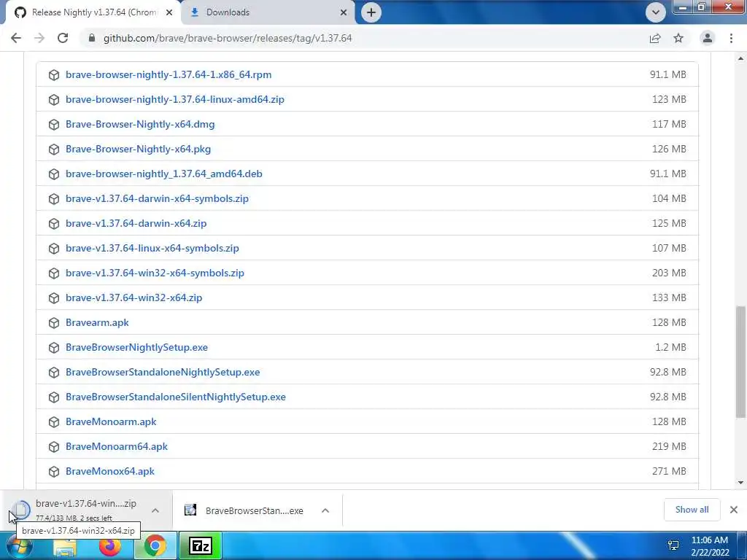Click package icon beside the .rpm asset
The width and height of the screenshot is (747, 560).
pyautogui.click(x=54, y=75)
